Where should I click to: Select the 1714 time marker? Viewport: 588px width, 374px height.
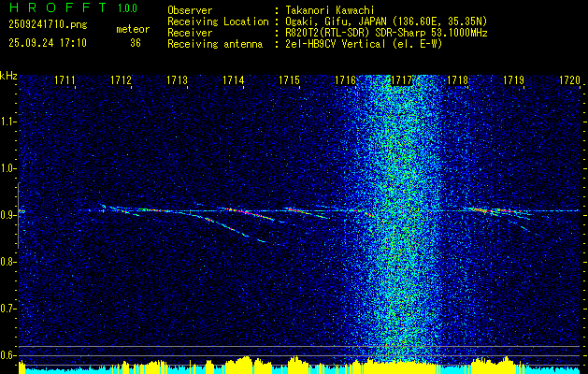(x=234, y=80)
